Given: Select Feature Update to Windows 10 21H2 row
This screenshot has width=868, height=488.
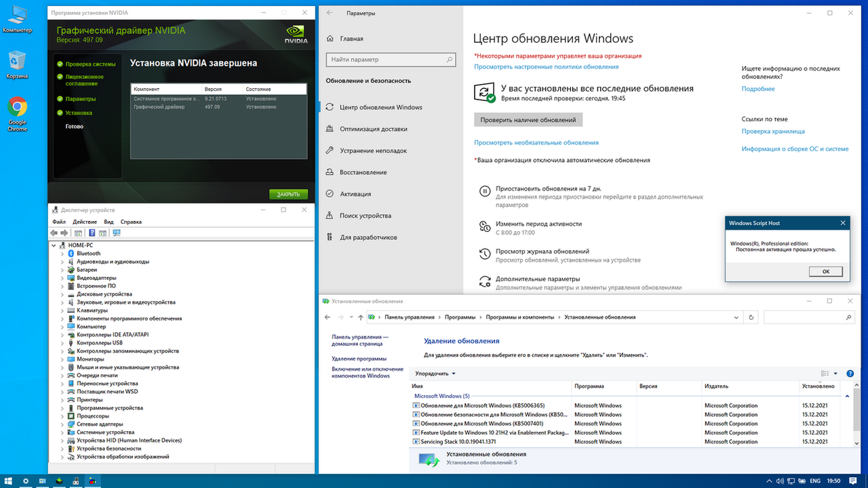Looking at the screenshot, I should click(x=625, y=432).
